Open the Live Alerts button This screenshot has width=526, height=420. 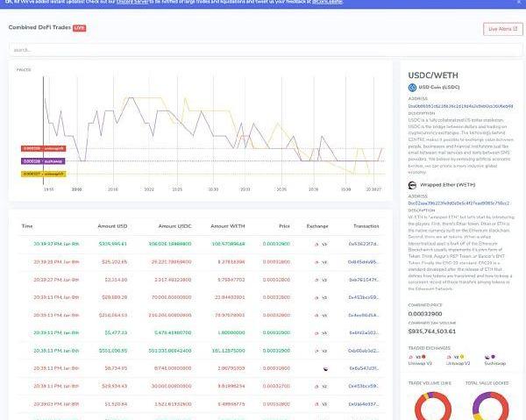pos(503,29)
